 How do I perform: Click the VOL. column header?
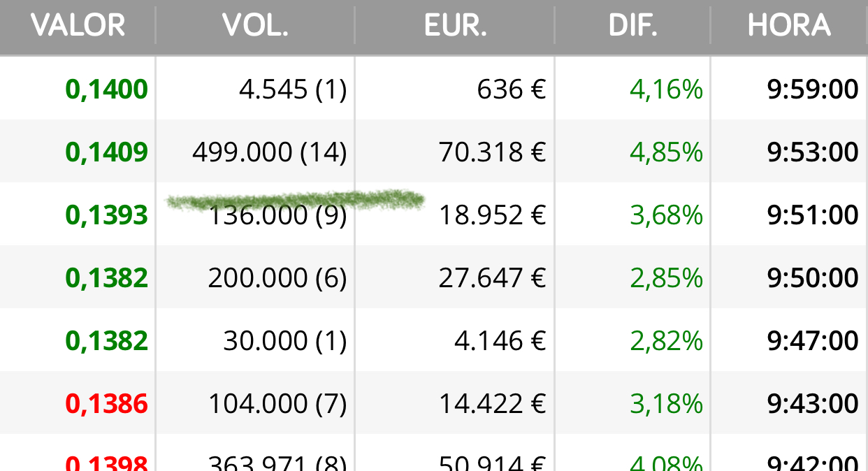[x=255, y=26]
